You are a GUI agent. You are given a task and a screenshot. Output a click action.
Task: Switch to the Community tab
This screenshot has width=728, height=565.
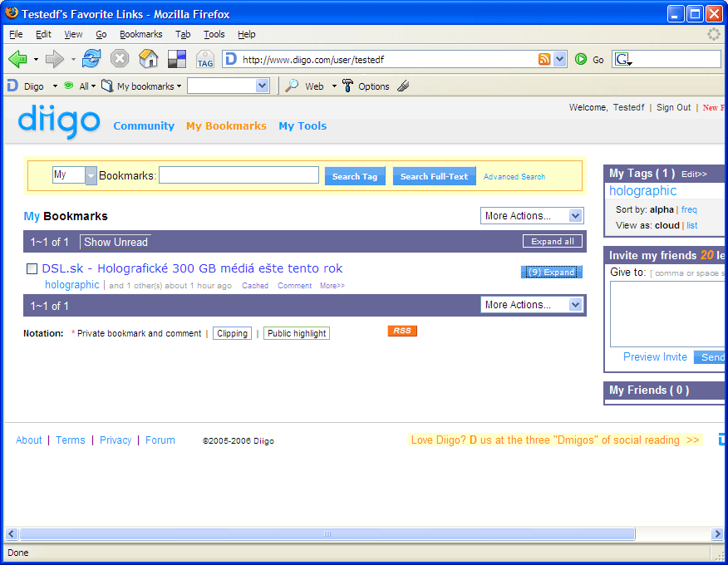pyautogui.click(x=144, y=125)
